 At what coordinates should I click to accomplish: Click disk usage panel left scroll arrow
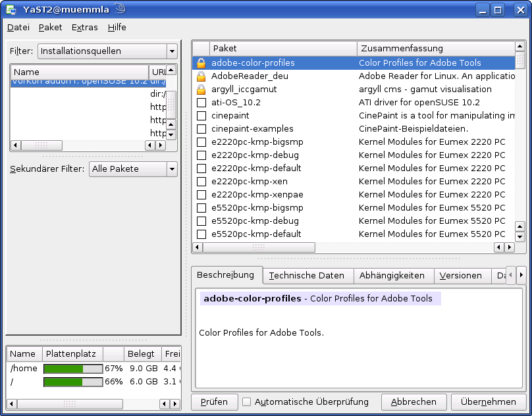12,404
